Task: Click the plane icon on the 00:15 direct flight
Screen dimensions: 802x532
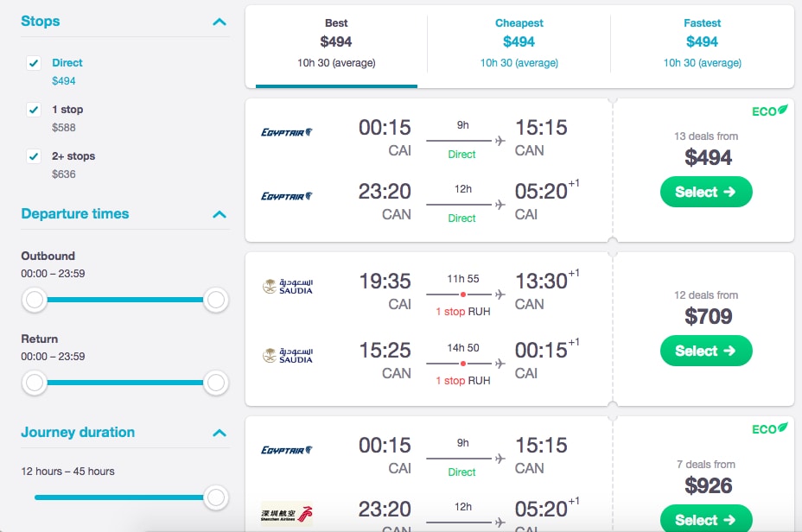Action: tap(500, 141)
